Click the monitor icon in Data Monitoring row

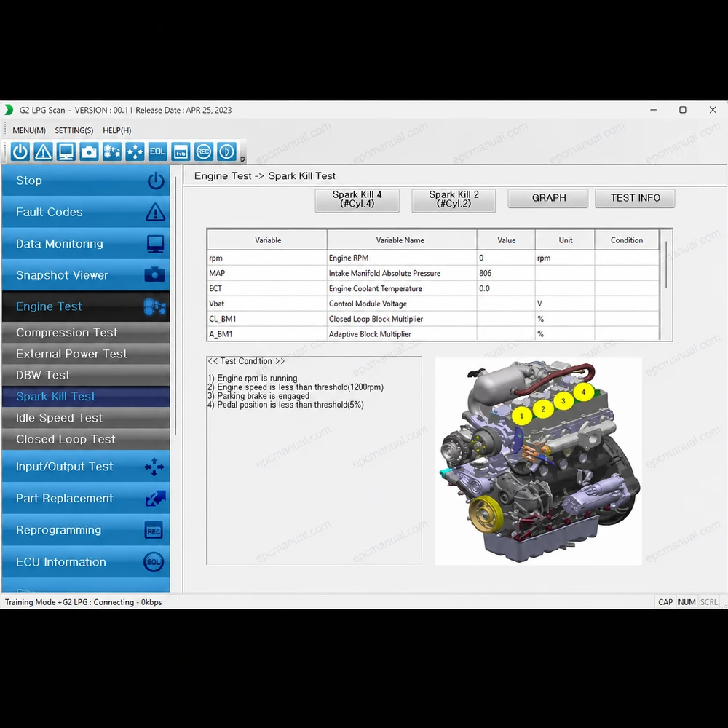pos(155,244)
